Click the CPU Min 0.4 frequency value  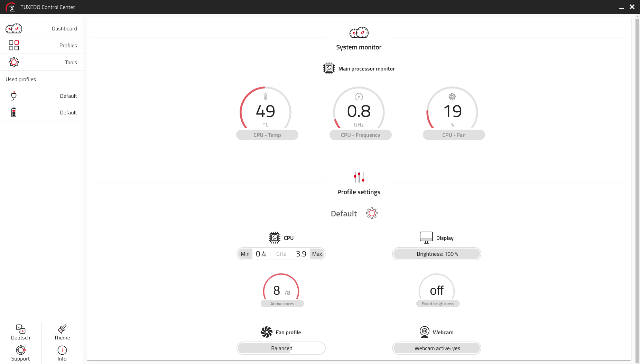pos(261,254)
